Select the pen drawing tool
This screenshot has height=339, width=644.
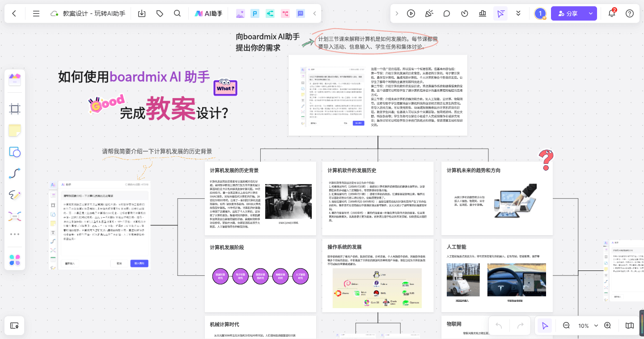point(15,195)
